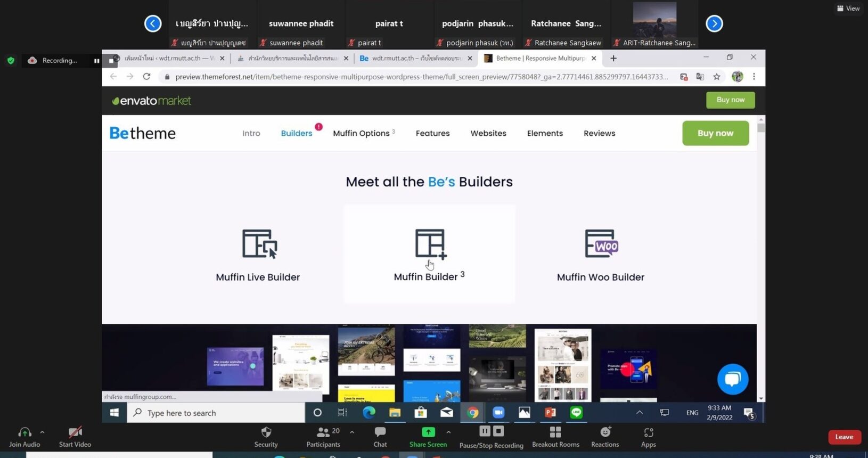
Task: Toggle Start Video in Zoom
Action: click(x=75, y=437)
